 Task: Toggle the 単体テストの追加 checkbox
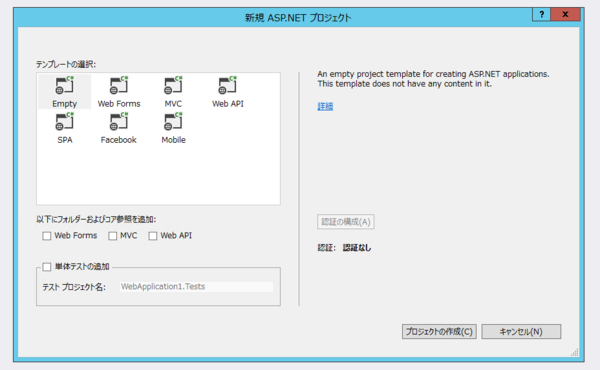tap(47, 267)
